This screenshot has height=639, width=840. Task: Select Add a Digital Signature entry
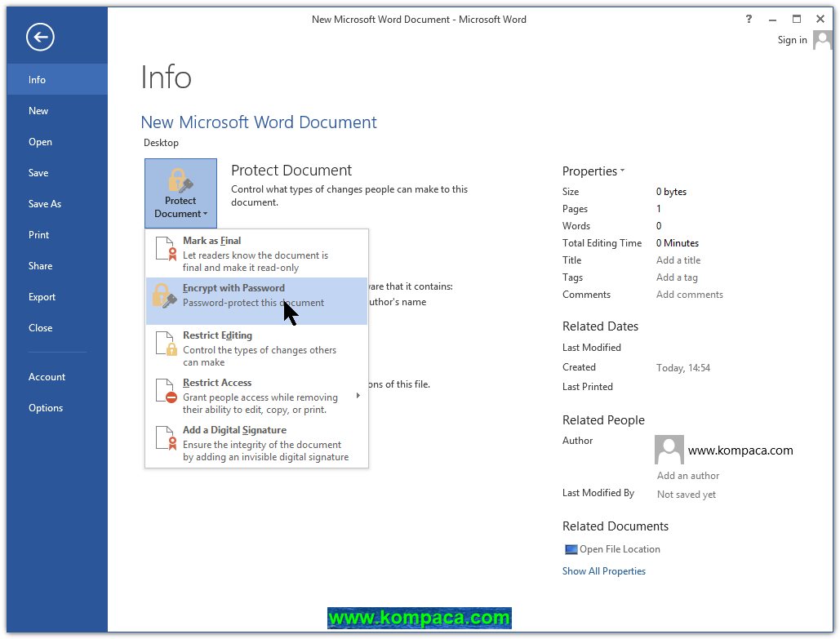point(256,443)
